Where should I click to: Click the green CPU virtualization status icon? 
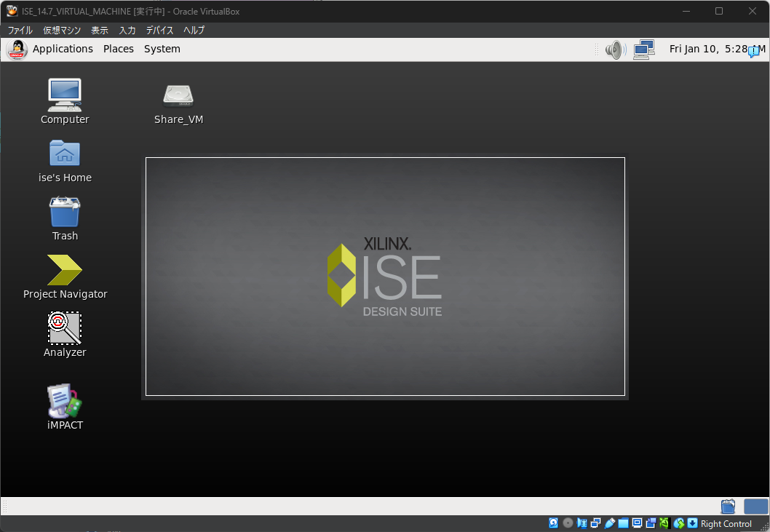pyautogui.click(x=664, y=523)
